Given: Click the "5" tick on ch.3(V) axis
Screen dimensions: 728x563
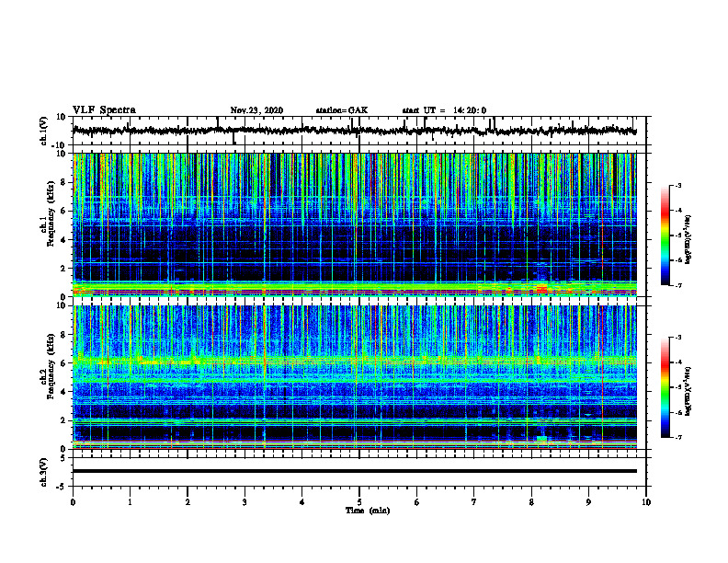Looking at the screenshot, I should point(63,458).
